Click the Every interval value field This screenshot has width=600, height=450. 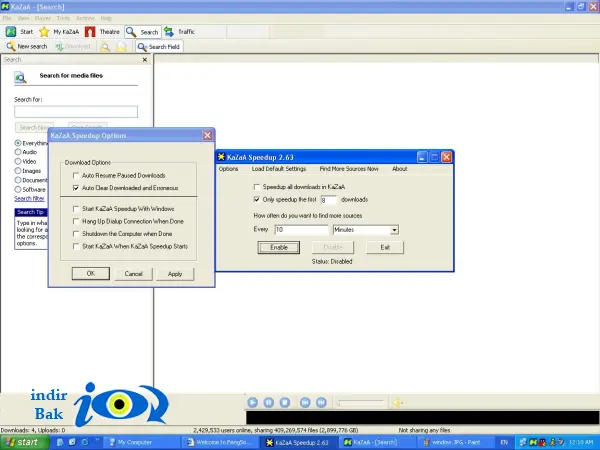coord(302,230)
